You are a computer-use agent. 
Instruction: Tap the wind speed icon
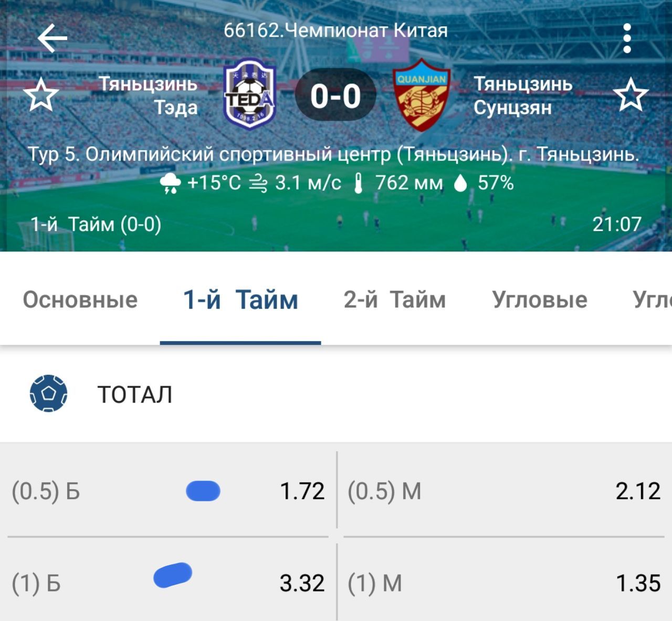click(x=258, y=183)
